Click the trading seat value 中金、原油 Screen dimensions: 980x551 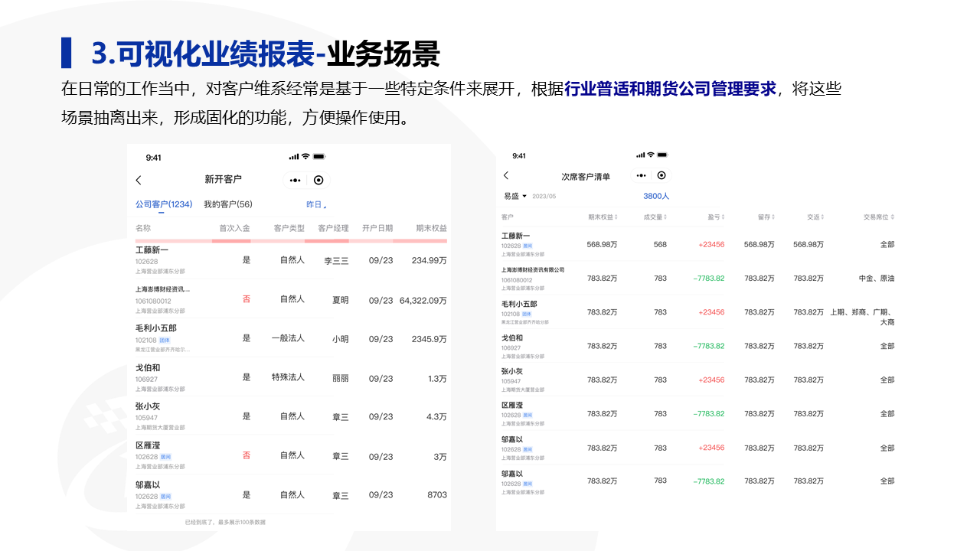(x=877, y=279)
